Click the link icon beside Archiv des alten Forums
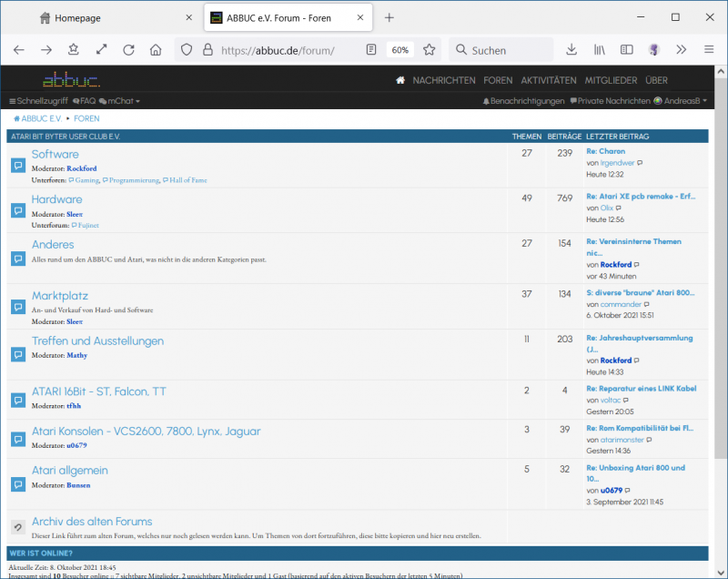 18,528
